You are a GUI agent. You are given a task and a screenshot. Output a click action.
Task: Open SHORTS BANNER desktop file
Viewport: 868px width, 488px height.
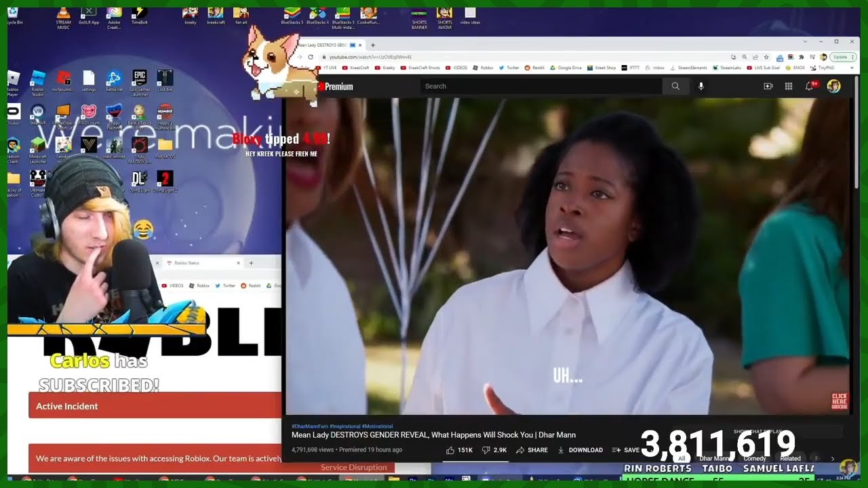click(x=419, y=18)
